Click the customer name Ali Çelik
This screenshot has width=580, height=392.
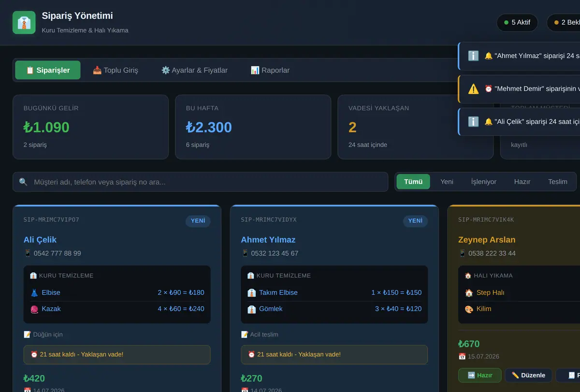[40, 240]
